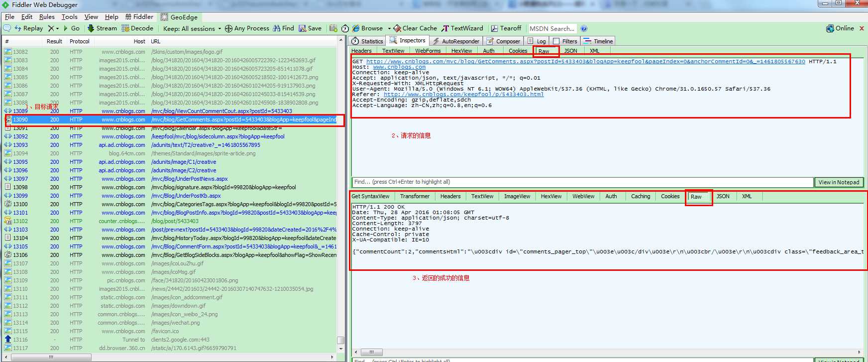Viewport: 868px width, 362px height.
Task: Open the TextWizard tool
Action: tap(462, 28)
